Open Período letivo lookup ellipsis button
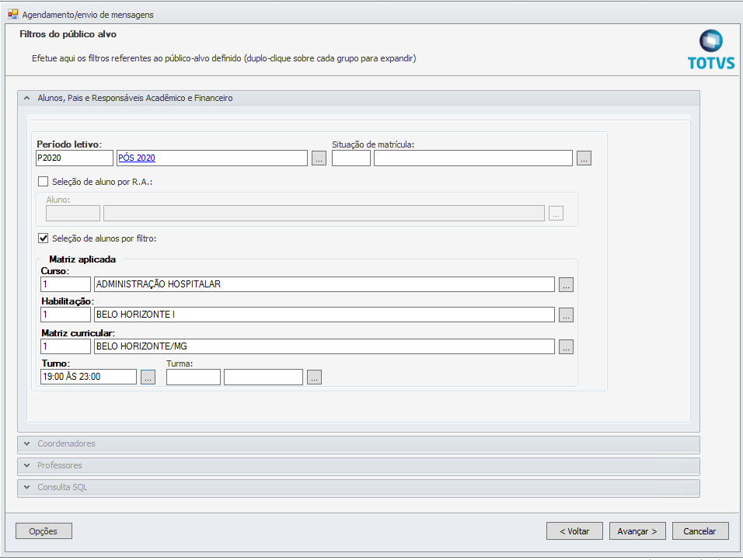The width and height of the screenshot is (743, 560). (x=319, y=158)
